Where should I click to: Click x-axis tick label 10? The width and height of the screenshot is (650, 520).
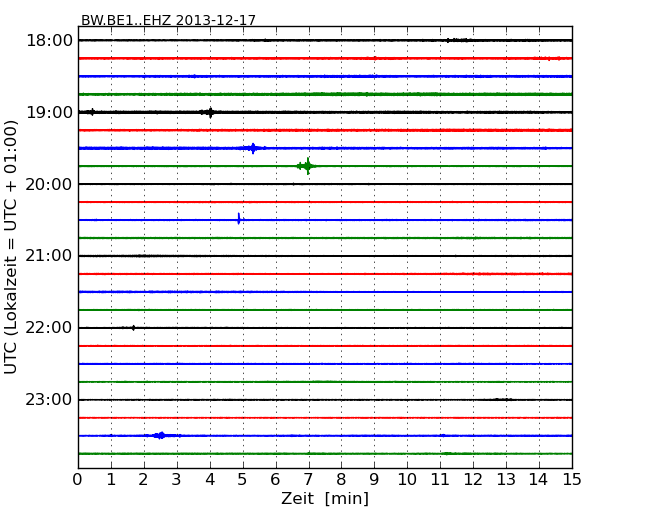[407, 480]
